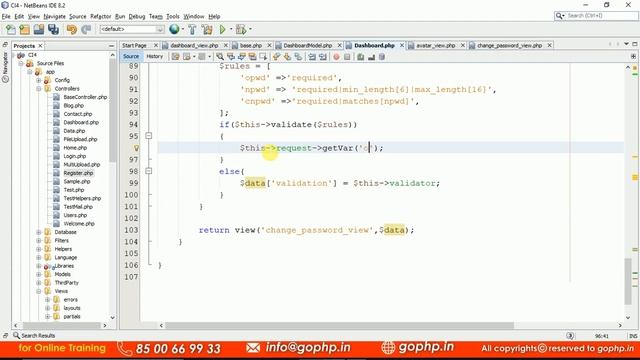Open Register.php in the Controllers folder
Image resolution: width=640 pixels, height=360 pixels.
[78, 173]
